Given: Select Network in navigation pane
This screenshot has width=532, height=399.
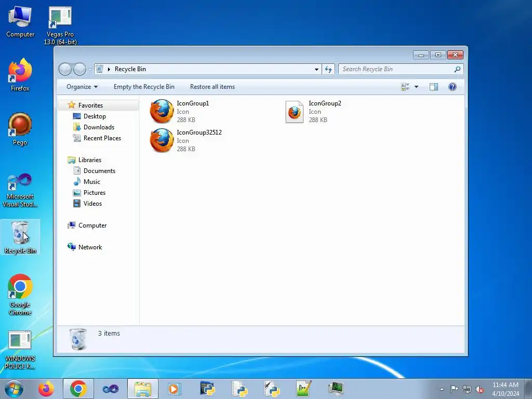Looking at the screenshot, I should (90, 247).
